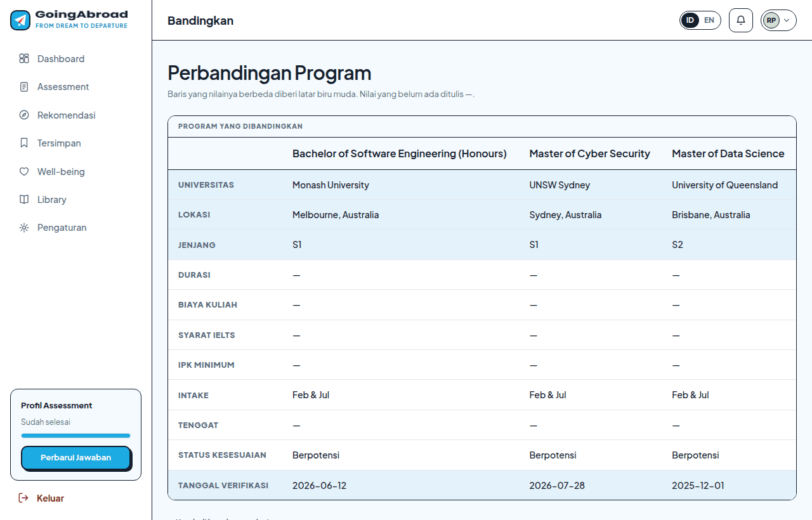The image size is (812, 520).
Task: Click the TANGGAL VERIFIKASI row label
Action: pos(223,486)
